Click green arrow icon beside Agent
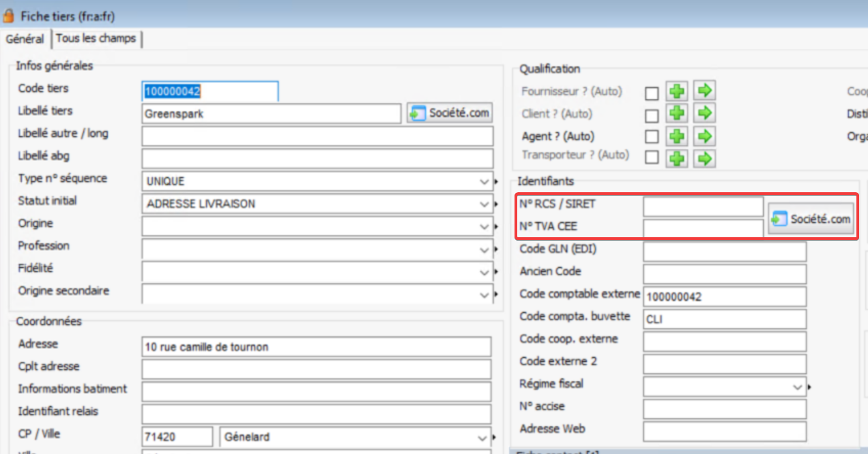868x454 pixels. point(704,136)
